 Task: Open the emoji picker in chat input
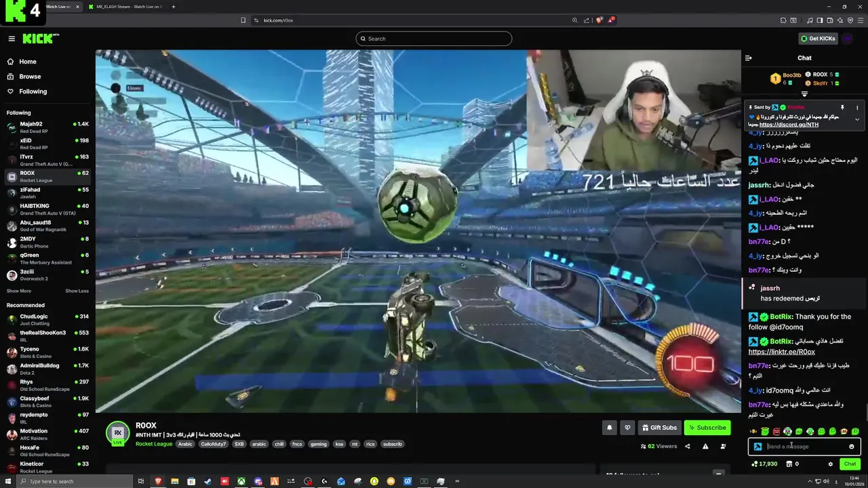coord(852,447)
